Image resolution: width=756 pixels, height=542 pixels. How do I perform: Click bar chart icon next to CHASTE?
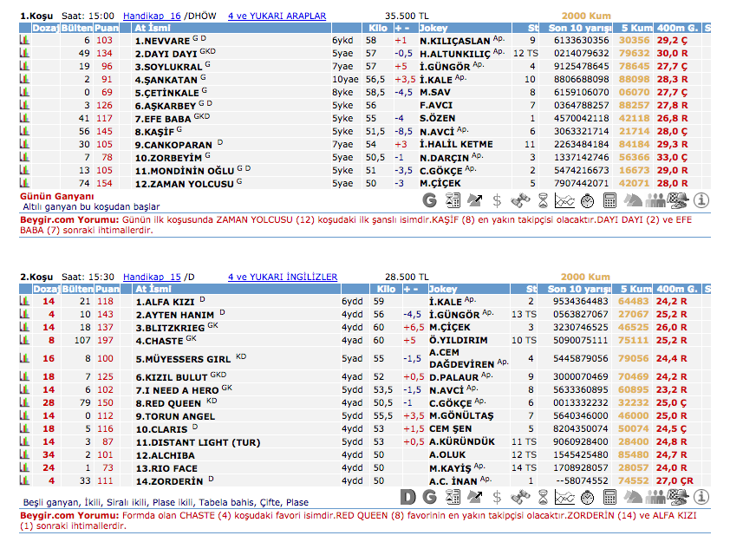click(24, 341)
